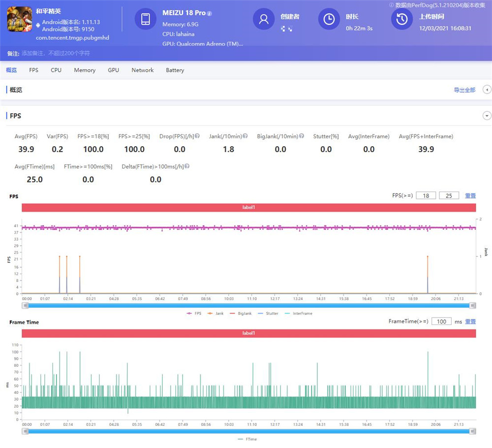Click the Avg(FPS+InterFrame) value 39.9
The image size is (492, 448).
tap(426, 149)
